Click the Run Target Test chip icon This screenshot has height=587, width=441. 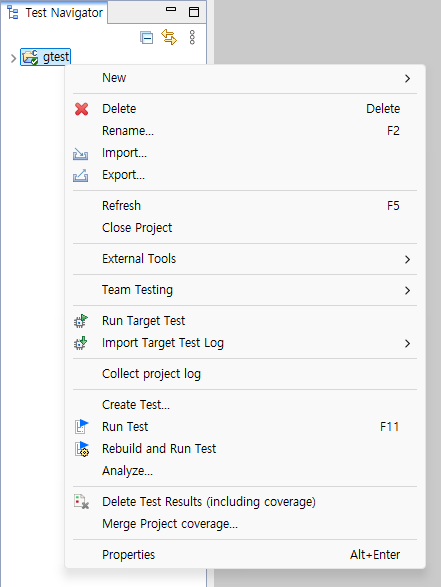coord(80,321)
